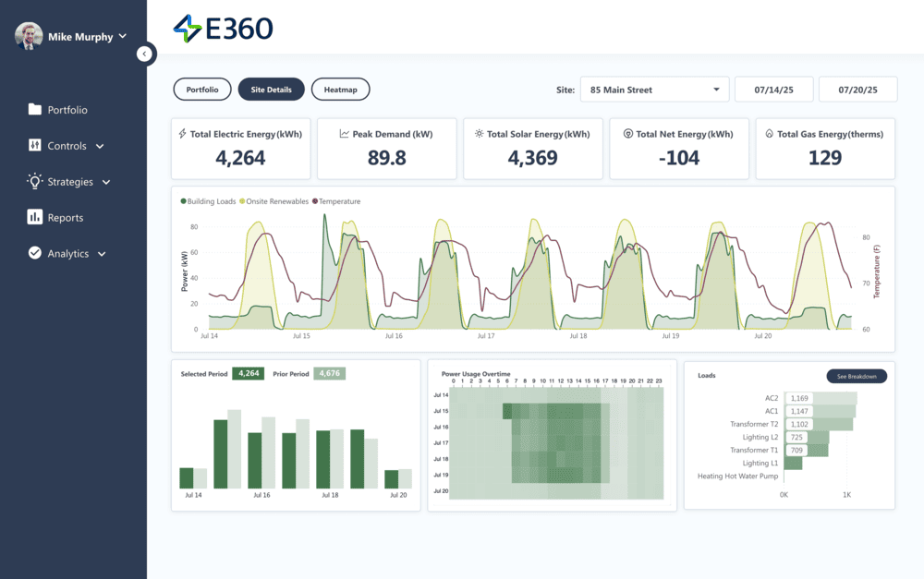
Task: Select the Portfolio folder icon in the sidebar
Action: coord(32,109)
